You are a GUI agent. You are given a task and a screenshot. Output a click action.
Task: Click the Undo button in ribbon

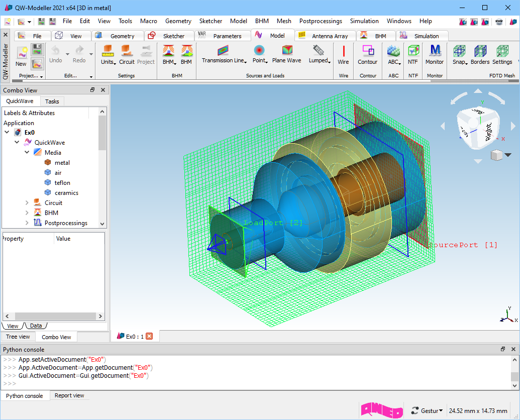(55, 55)
